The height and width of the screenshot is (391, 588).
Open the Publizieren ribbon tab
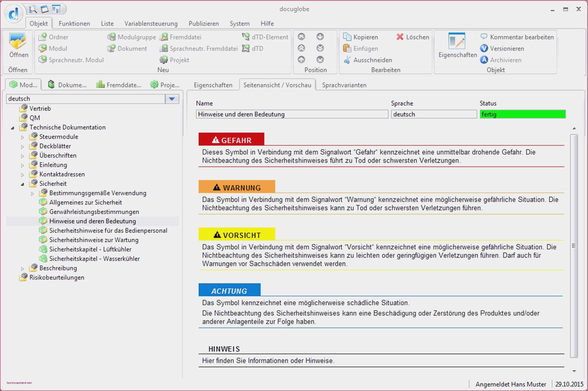click(203, 24)
